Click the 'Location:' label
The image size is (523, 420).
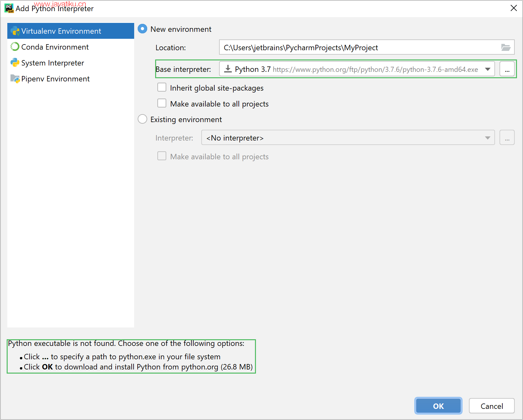point(171,48)
